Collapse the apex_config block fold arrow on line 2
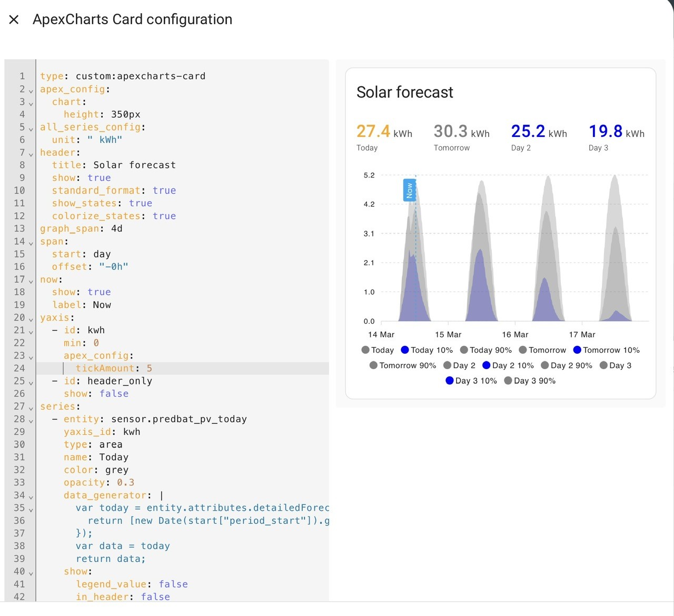 (x=31, y=91)
